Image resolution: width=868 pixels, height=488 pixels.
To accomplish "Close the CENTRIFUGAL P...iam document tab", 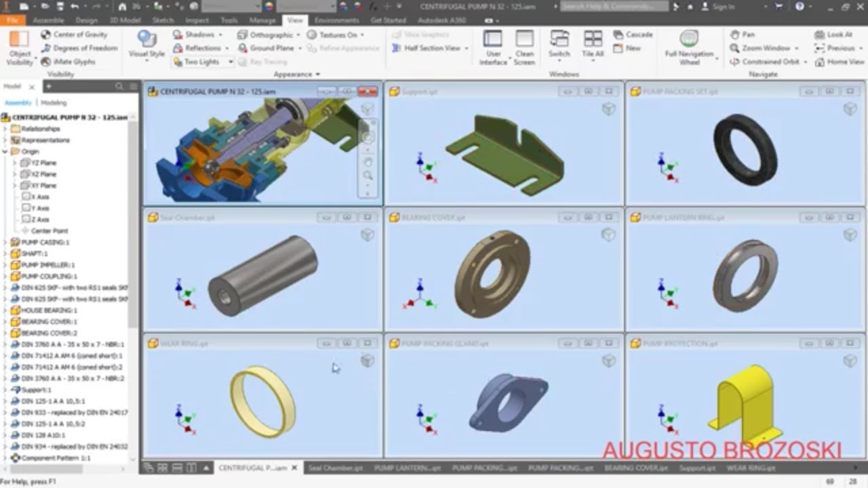I will [x=294, y=468].
